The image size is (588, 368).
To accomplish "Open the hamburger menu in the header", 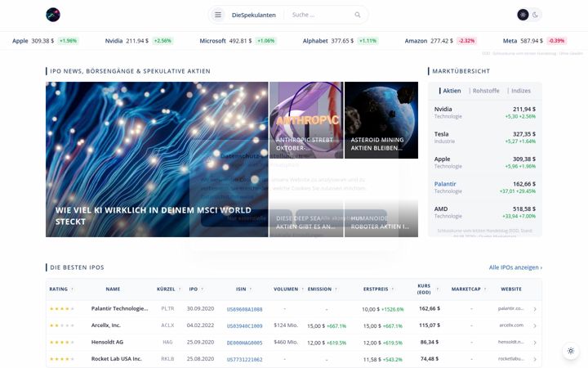I will tap(218, 15).
